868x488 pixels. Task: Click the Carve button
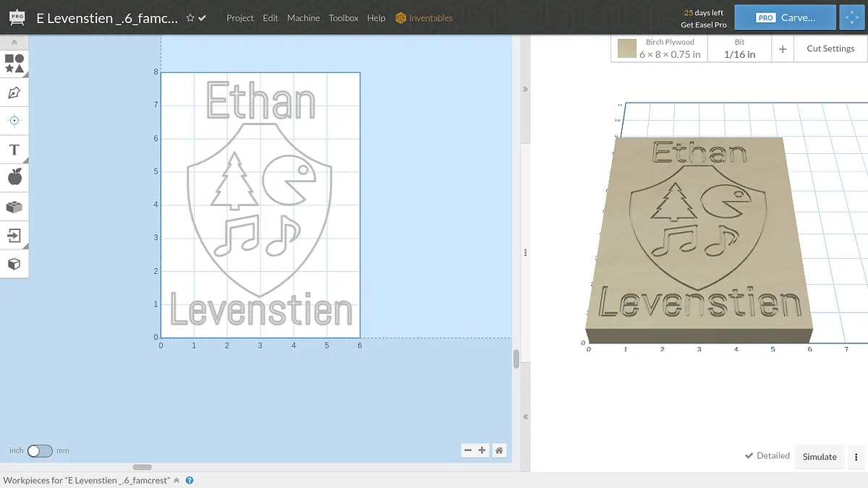click(785, 18)
